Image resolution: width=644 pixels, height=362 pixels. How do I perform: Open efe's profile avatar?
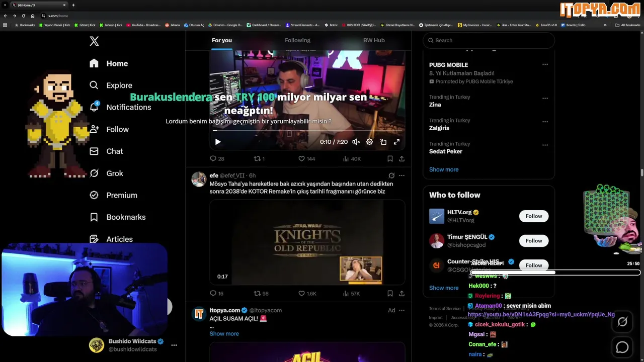(199, 179)
